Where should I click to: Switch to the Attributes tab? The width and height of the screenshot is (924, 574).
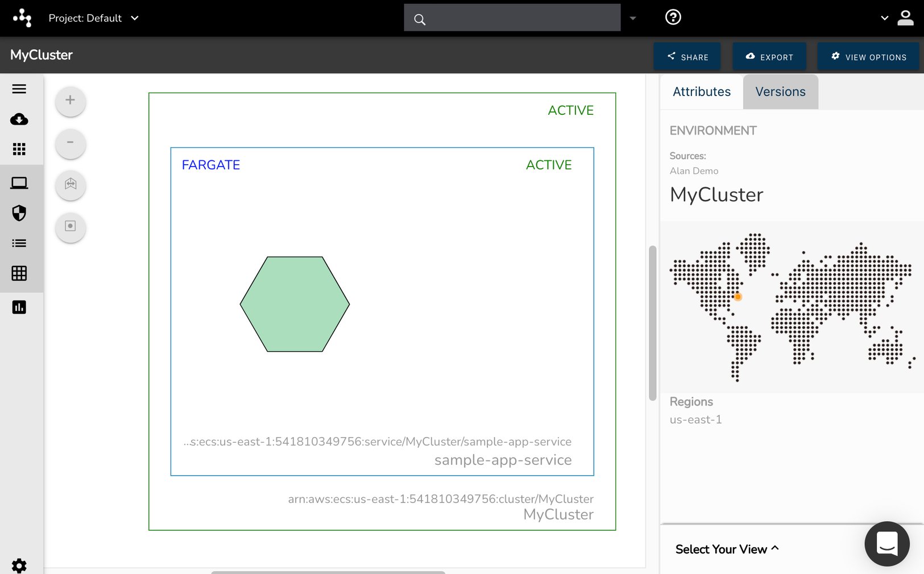(x=701, y=91)
